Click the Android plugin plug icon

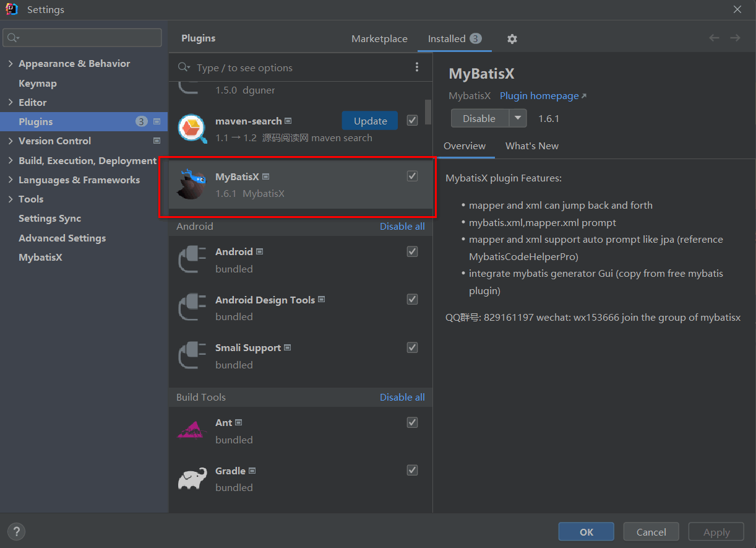pos(192,259)
